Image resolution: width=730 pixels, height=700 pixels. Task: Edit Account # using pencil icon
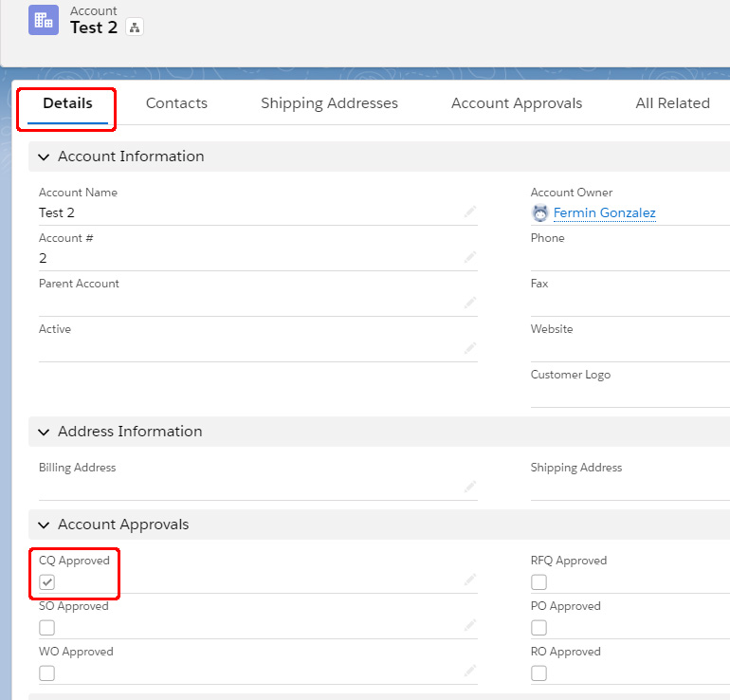[469, 257]
